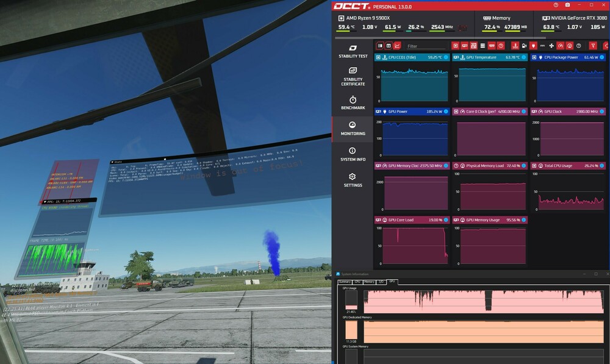
Task: Toggle the GPU sensor filter icon
Action: 464,46
